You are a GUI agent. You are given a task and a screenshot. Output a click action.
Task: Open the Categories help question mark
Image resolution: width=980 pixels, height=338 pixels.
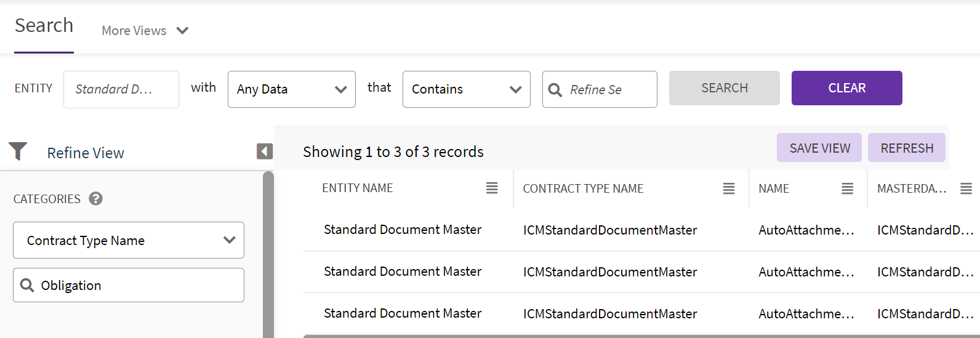click(95, 199)
